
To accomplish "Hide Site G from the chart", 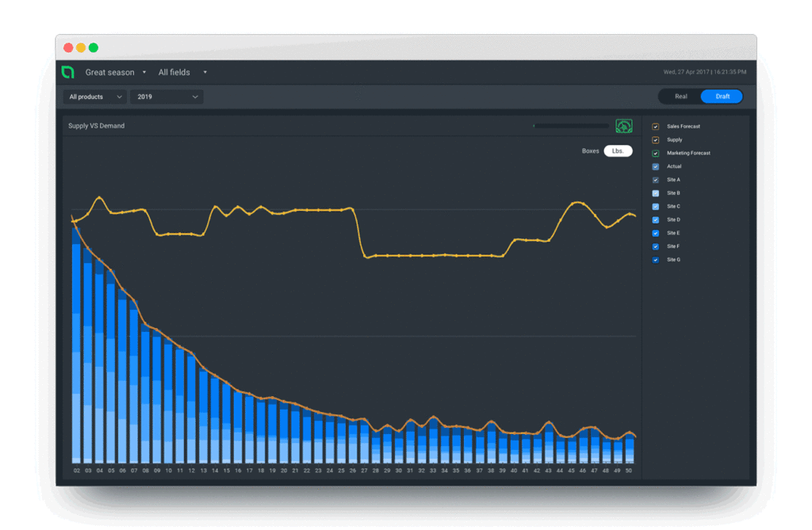I will click(655, 260).
